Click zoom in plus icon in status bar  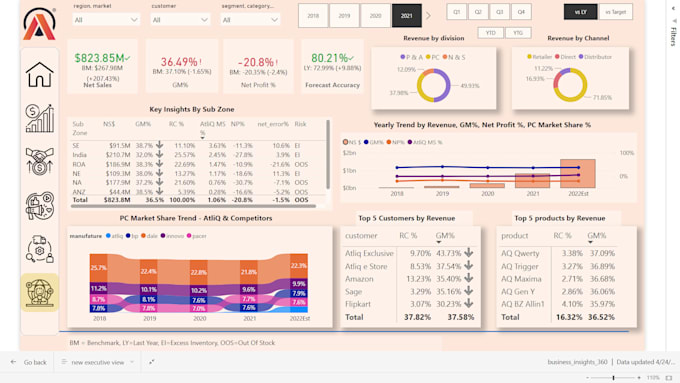coord(639,378)
